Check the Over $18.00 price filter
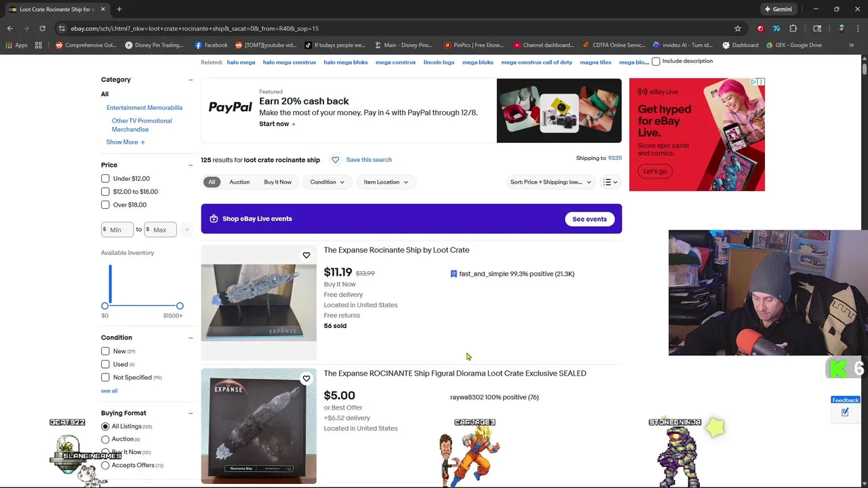The height and width of the screenshot is (488, 868). (105, 205)
